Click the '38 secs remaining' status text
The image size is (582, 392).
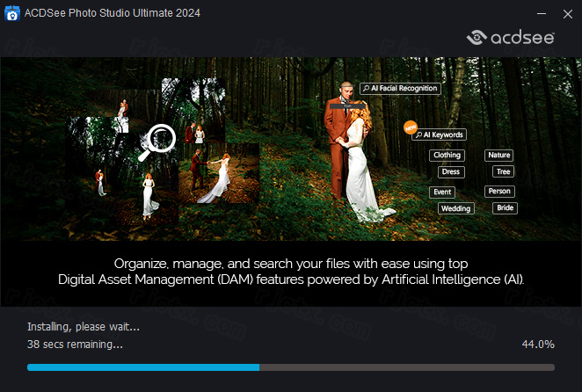(x=75, y=344)
